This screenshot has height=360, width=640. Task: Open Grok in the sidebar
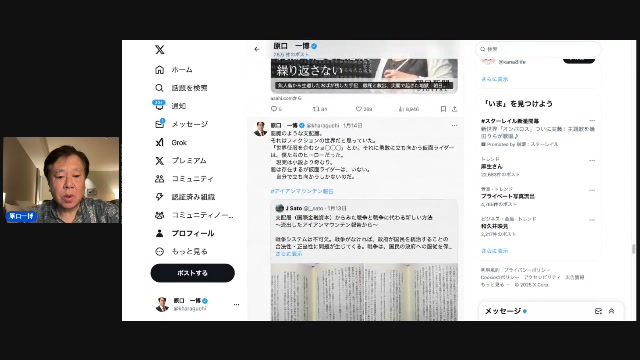(x=171, y=142)
